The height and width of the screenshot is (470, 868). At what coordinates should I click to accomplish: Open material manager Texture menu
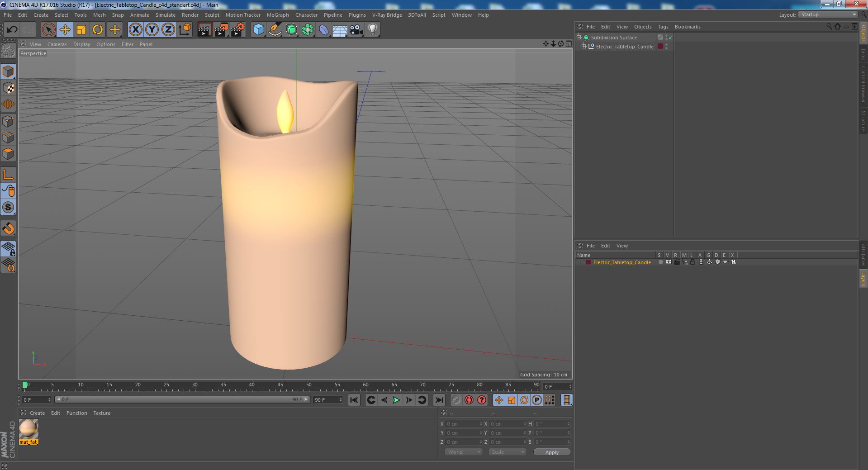[102, 413]
